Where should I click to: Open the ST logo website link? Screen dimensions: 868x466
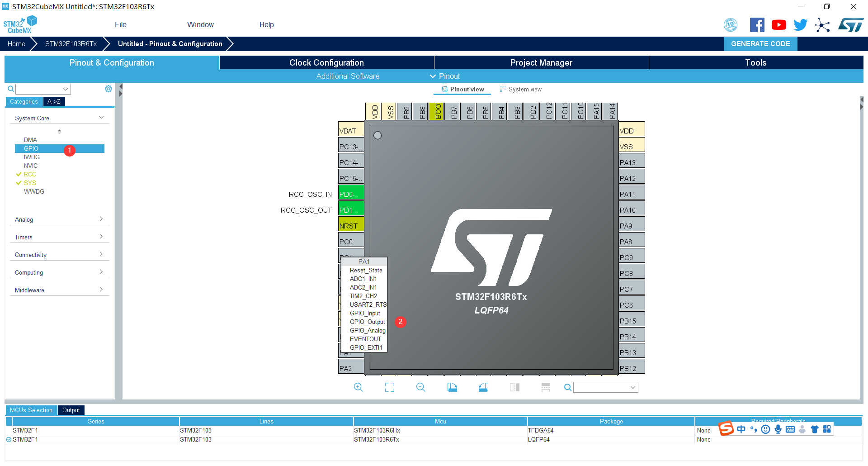click(x=851, y=25)
